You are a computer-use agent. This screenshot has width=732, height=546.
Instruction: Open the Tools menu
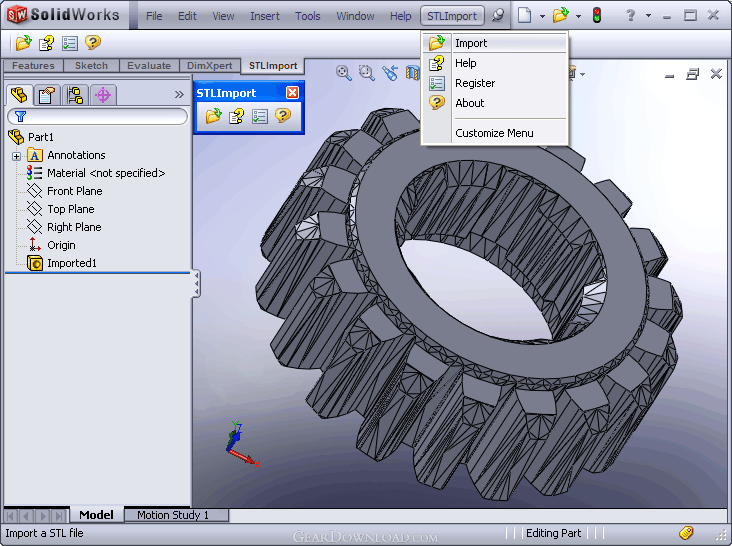point(308,16)
